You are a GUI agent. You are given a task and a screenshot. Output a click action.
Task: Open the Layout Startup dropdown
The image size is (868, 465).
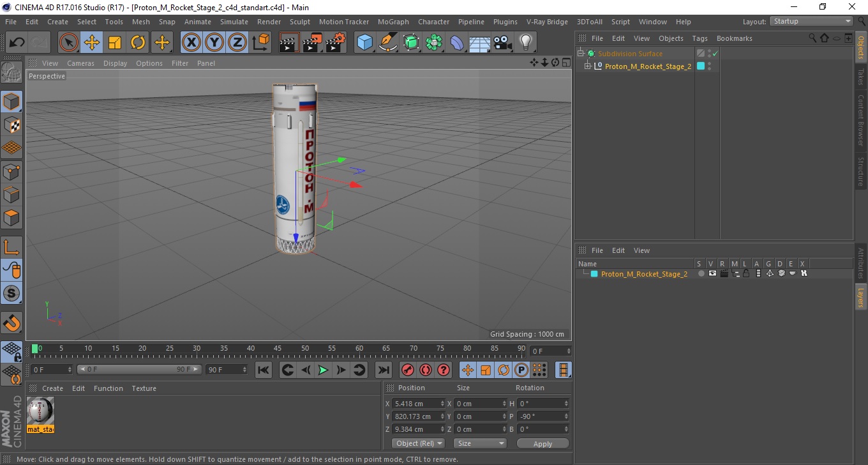point(812,21)
